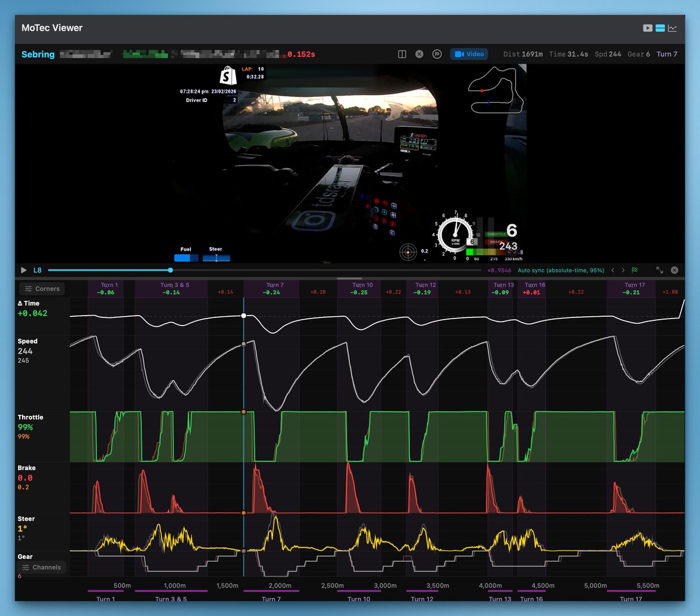
Task: Click the orange cursor point on Throttle trace
Action: (x=244, y=412)
